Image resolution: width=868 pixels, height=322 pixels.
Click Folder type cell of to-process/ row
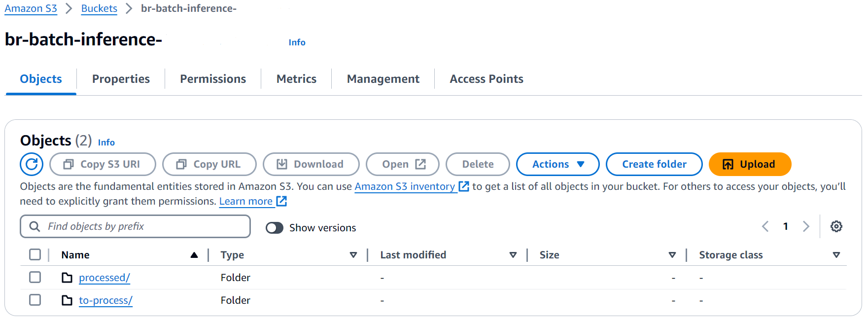236,300
